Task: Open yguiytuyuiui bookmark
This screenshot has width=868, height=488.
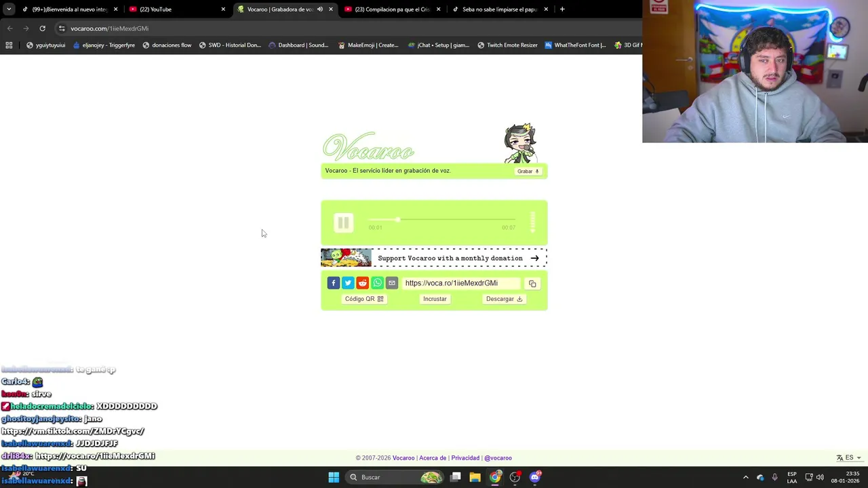Action: click(46, 45)
